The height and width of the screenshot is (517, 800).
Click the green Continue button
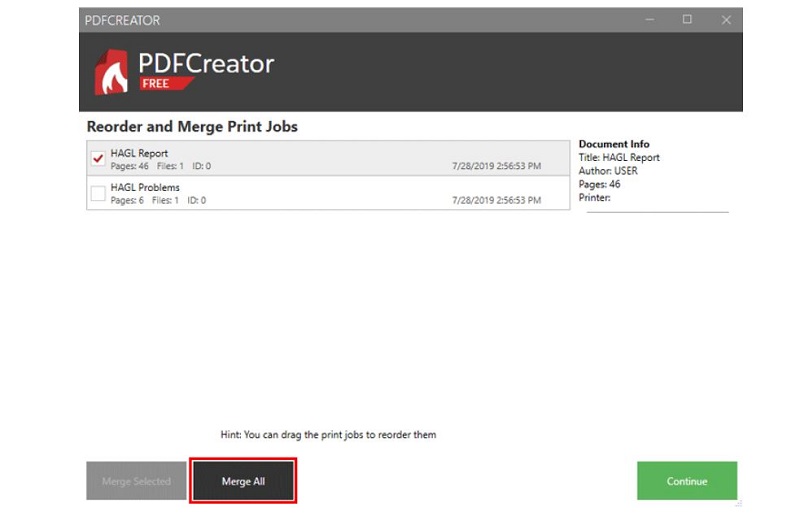point(687,481)
